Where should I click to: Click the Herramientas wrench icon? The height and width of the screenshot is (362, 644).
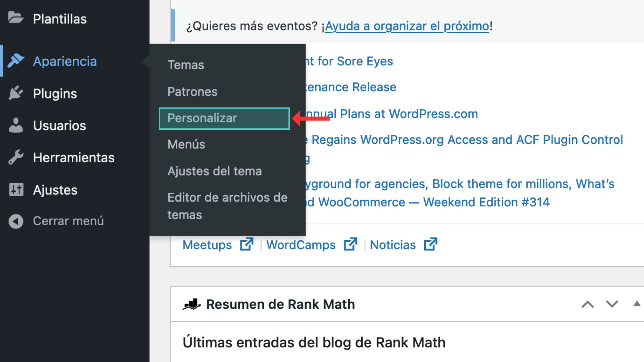point(16,158)
